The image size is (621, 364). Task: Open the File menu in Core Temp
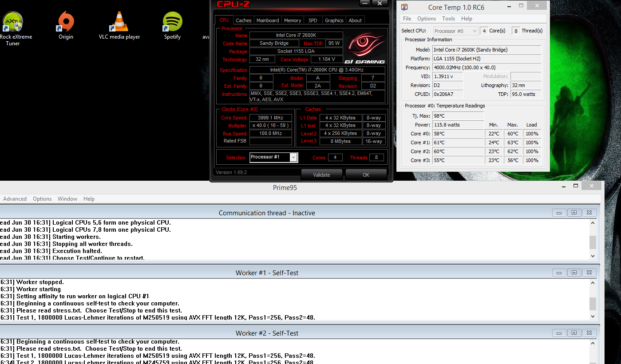click(x=407, y=19)
